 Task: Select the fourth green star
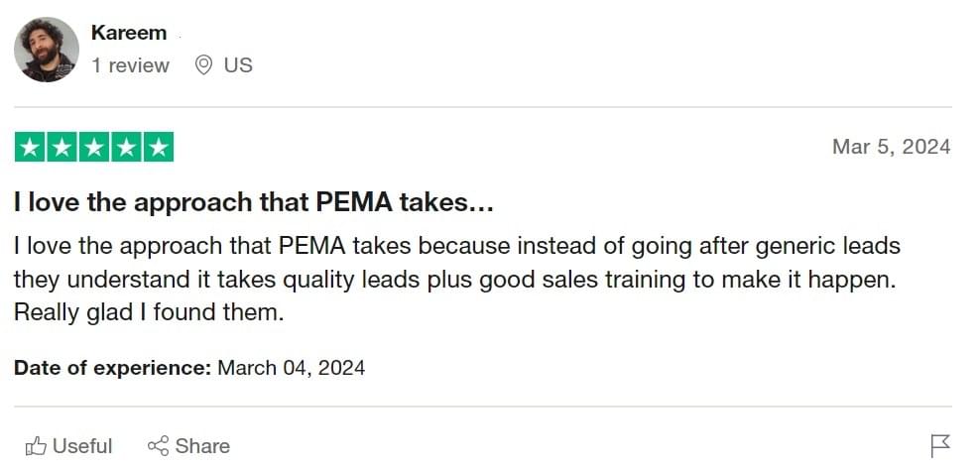[x=126, y=148]
